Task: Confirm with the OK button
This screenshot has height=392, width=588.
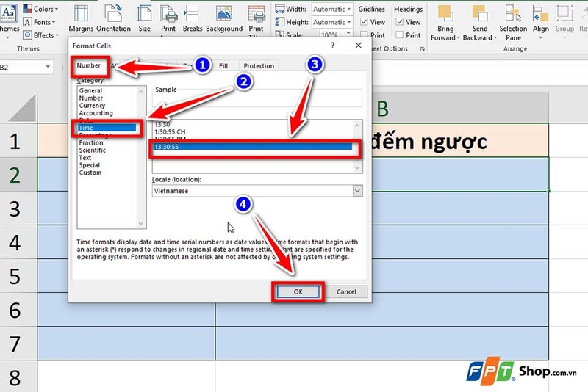Action: pos(298,291)
